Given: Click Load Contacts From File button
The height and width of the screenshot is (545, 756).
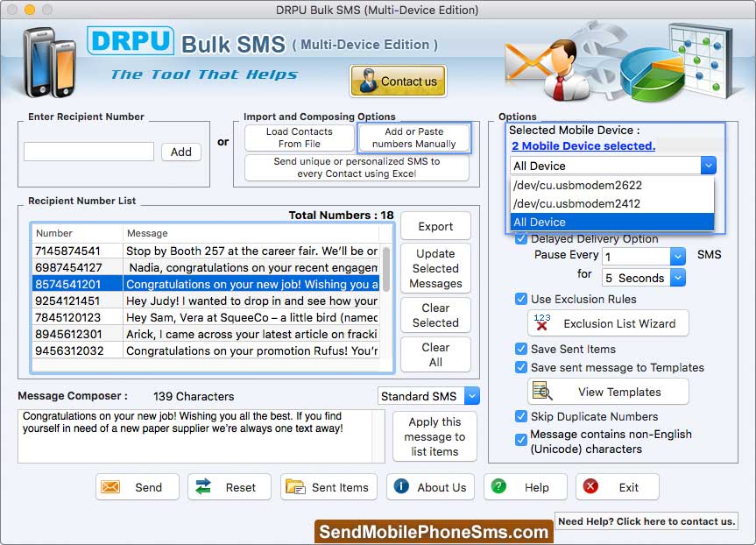Looking at the screenshot, I should [x=300, y=138].
